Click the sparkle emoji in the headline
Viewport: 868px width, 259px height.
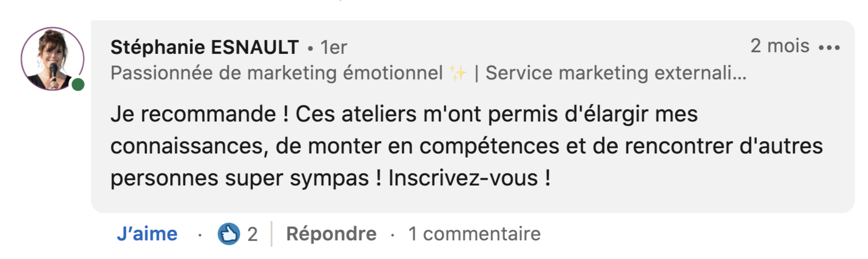[458, 73]
